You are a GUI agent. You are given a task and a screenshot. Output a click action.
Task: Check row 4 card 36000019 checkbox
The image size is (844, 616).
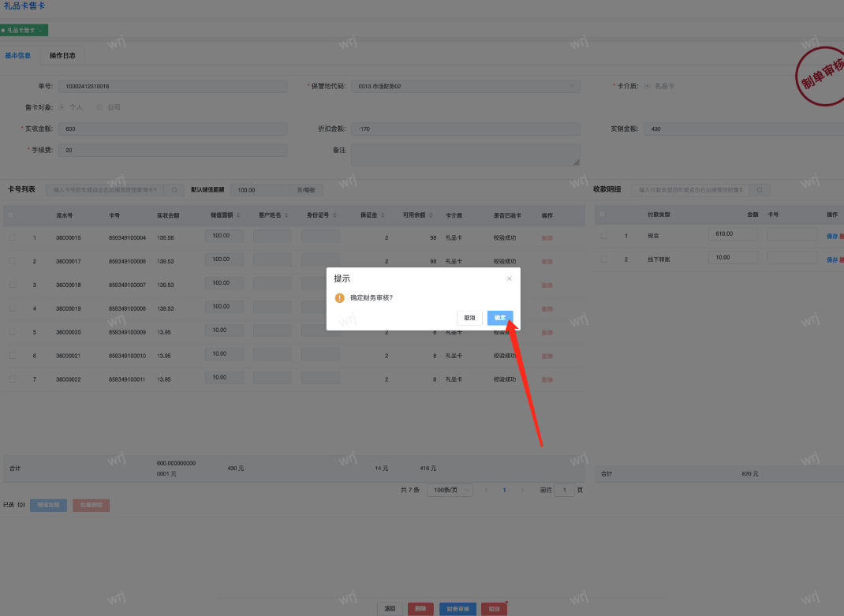[13, 308]
